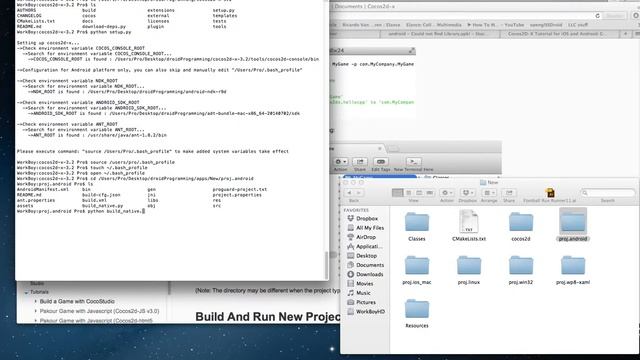
Task: Open the Dropbox toolbar menu
Action: tap(467, 193)
